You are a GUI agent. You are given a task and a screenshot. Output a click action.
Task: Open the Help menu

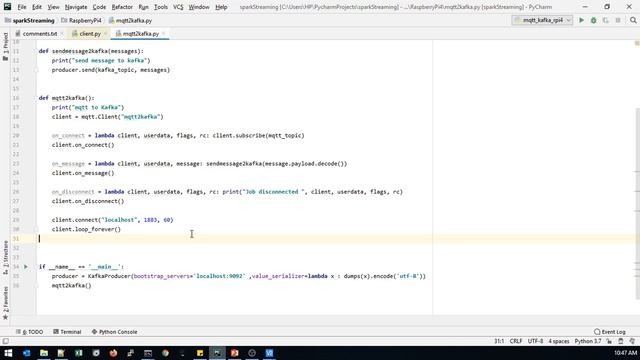(221, 7)
